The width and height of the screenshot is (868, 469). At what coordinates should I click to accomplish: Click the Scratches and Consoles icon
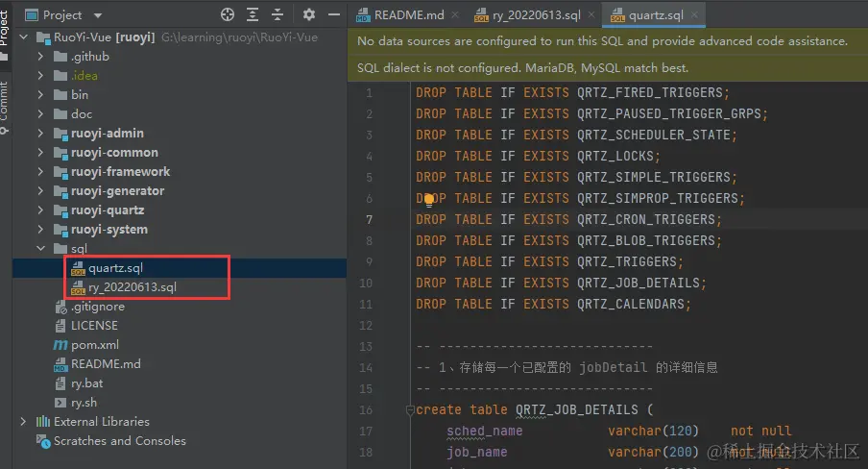43,441
